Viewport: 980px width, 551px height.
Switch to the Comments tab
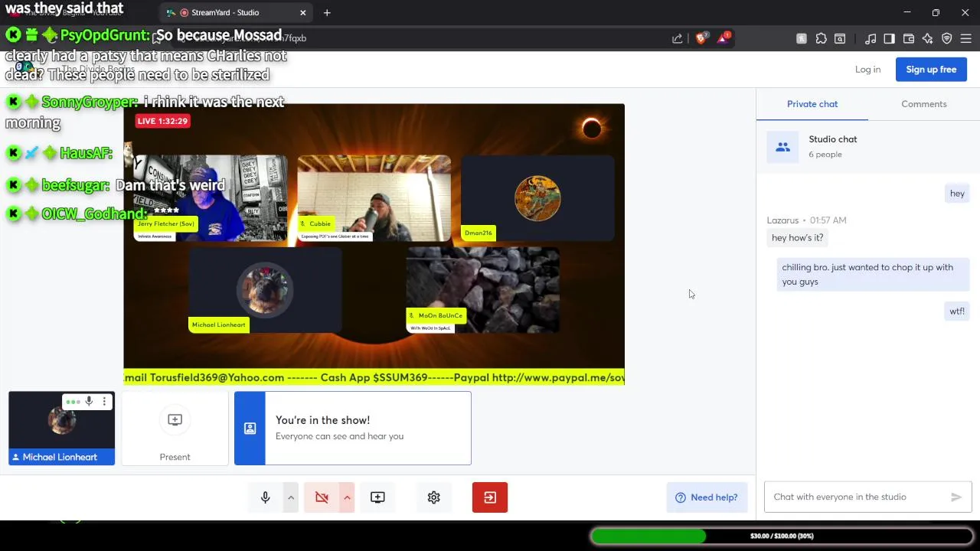point(924,104)
